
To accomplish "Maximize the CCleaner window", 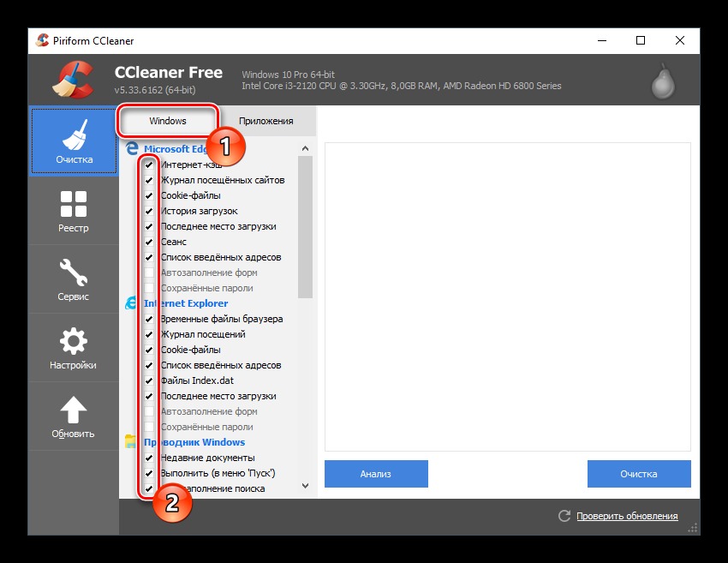I will pyautogui.click(x=641, y=40).
